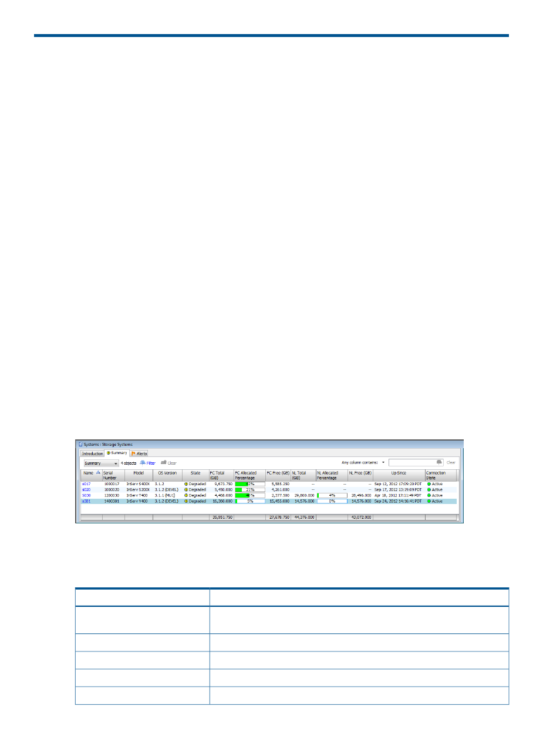Click the 4% NL allocated bar for S030
Image resolution: width=560 pixels, height=746 pixels.
click(x=332, y=496)
